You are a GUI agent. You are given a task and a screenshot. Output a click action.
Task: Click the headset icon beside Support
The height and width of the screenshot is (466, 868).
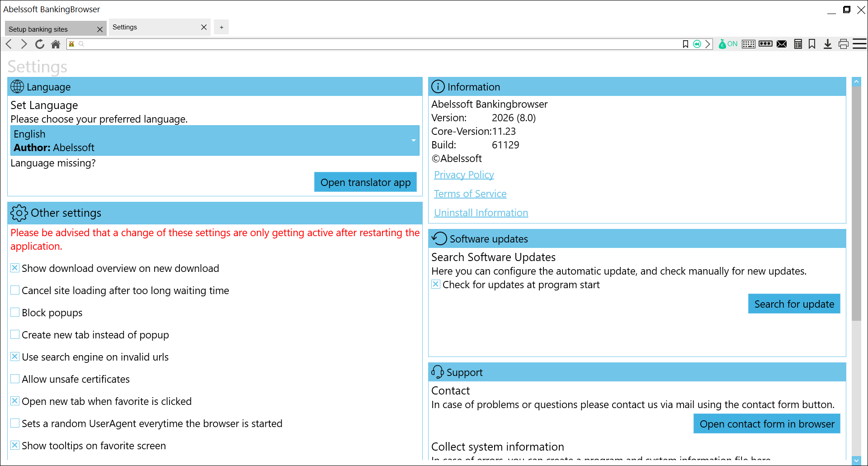coord(437,372)
